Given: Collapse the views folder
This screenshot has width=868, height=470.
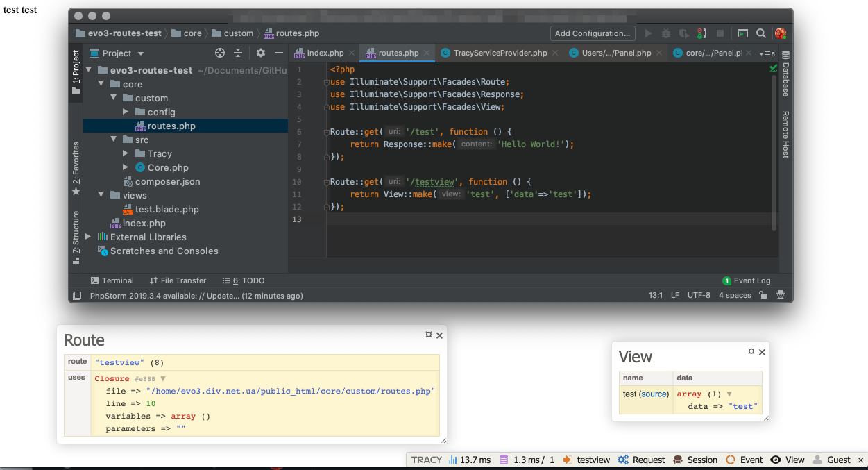Looking at the screenshot, I should (101, 195).
